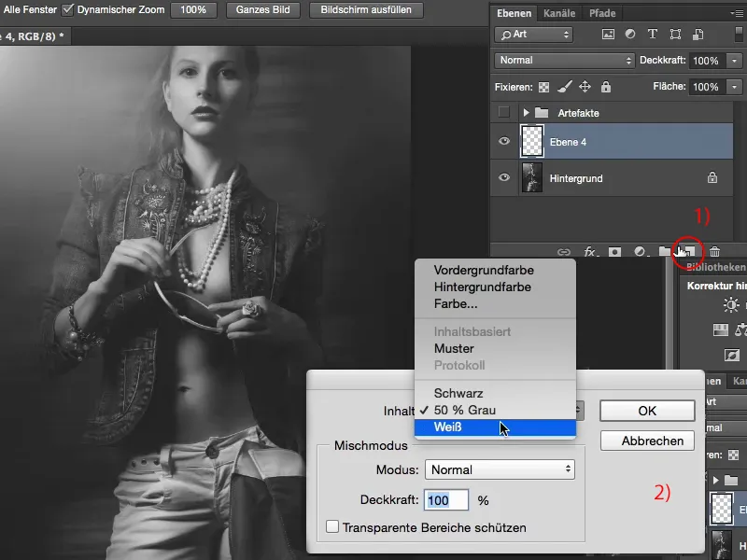Switch to the Ebenen tab
Viewport: 747px width, 560px height.
514,13
